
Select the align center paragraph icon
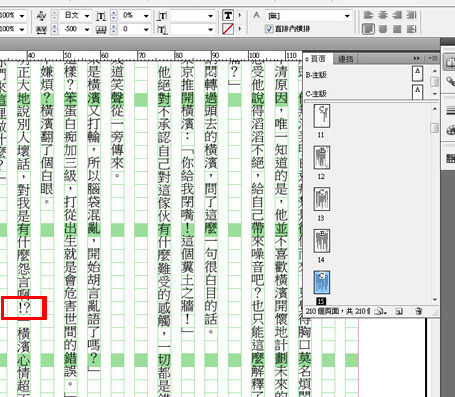[x=383, y=15]
